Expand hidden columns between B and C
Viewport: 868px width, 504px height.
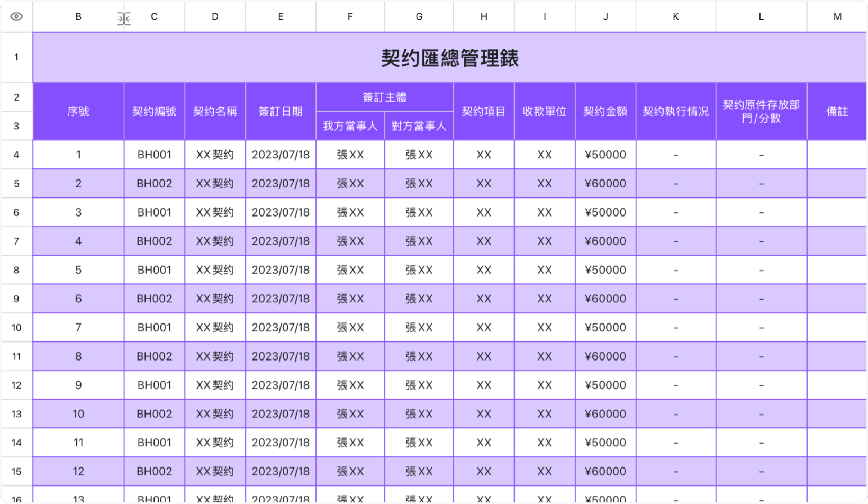pyautogui.click(x=124, y=19)
